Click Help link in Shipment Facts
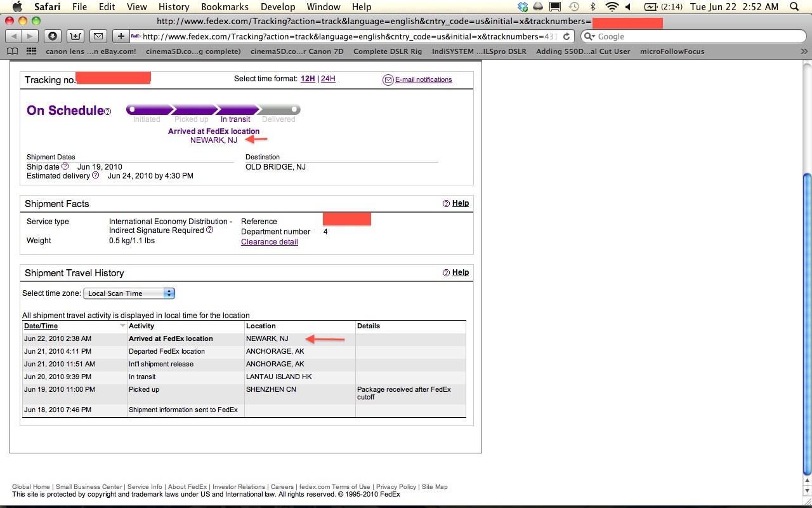Image resolution: width=812 pixels, height=508 pixels. pos(461,203)
